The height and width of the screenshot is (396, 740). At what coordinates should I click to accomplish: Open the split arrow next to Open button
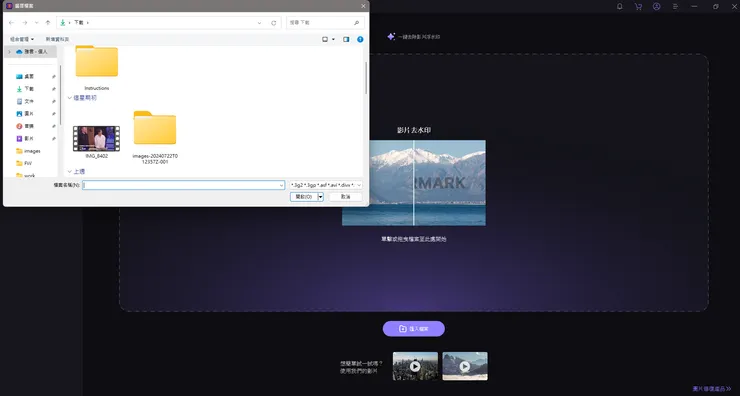tap(320, 197)
